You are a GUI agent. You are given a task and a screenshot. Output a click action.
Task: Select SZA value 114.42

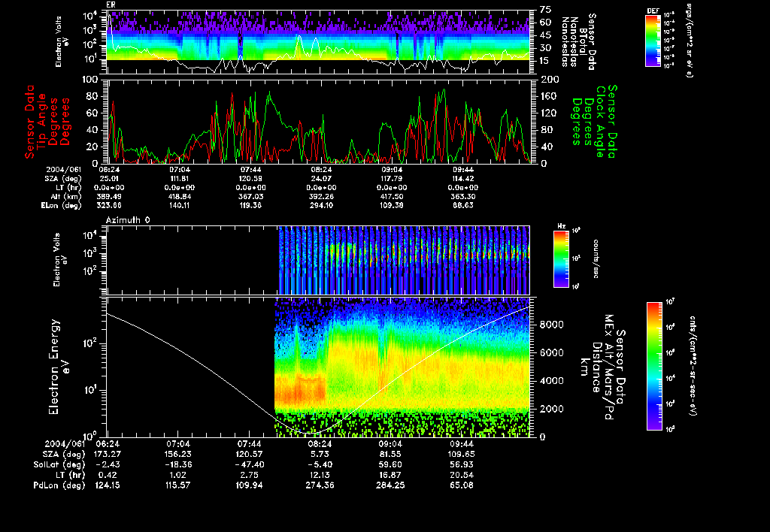[462, 179]
